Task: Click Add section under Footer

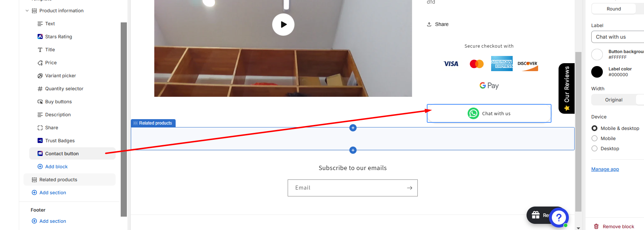Action: [x=49, y=221]
